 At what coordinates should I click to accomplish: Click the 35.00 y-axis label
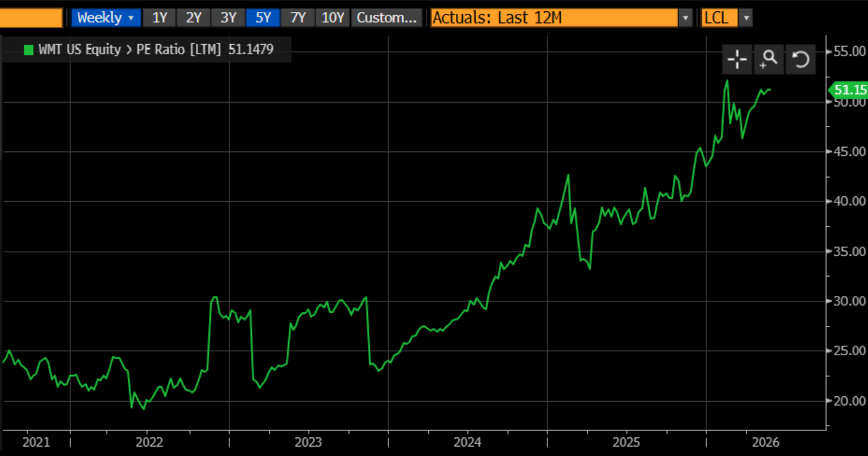(x=849, y=251)
